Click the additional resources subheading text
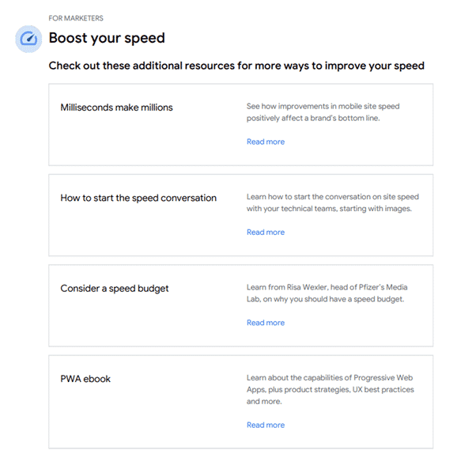The height and width of the screenshot is (469, 476). 236,66
